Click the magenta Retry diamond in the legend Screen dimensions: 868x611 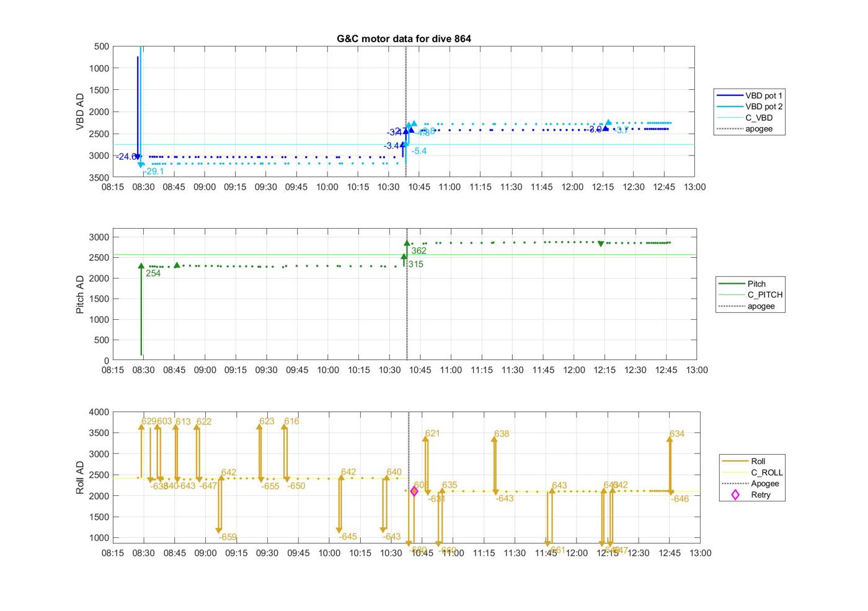click(x=735, y=495)
